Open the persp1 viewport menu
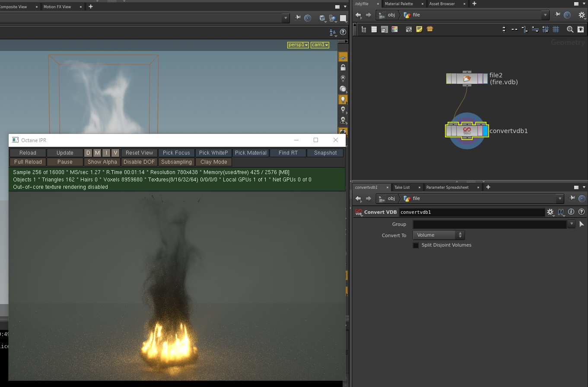The width and height of the screenshot is (588, 387). pyautogui.click(x=298, y=45)
